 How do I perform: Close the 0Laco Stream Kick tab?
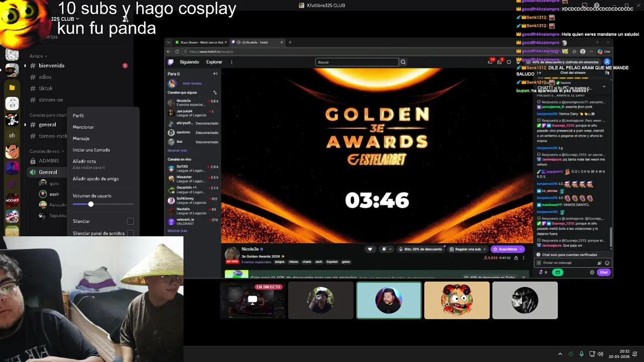coord(226,42)
